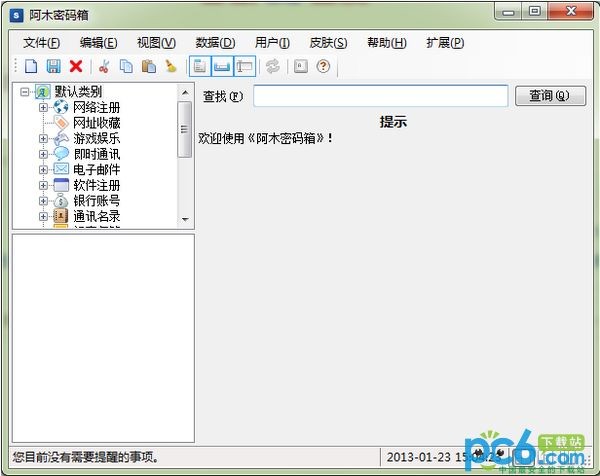Click the 通讯名录 address book icon
This screenshot has width=600, height=476.
(x=61, y=216)
